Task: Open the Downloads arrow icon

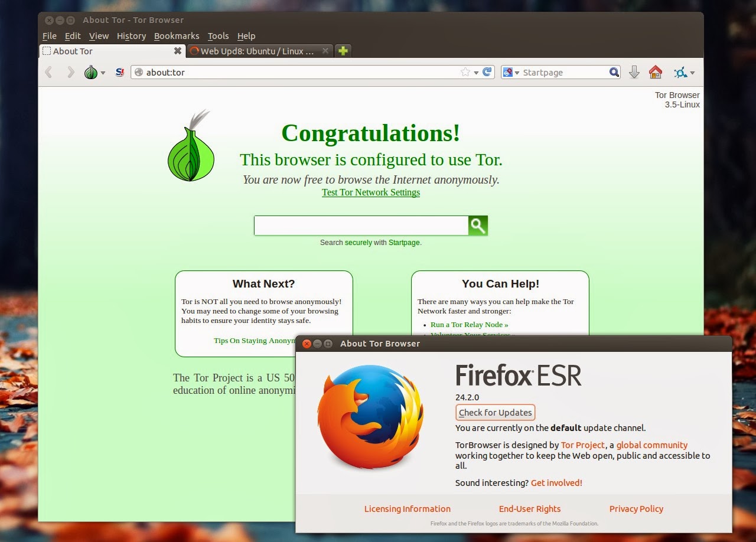Action: tap(634, 72)
